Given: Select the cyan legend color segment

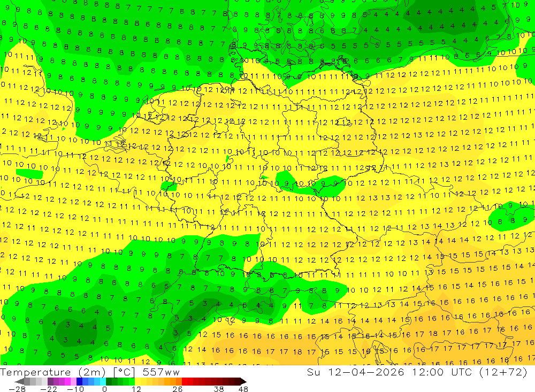Looking at the screenshot, I should (103, 382).
